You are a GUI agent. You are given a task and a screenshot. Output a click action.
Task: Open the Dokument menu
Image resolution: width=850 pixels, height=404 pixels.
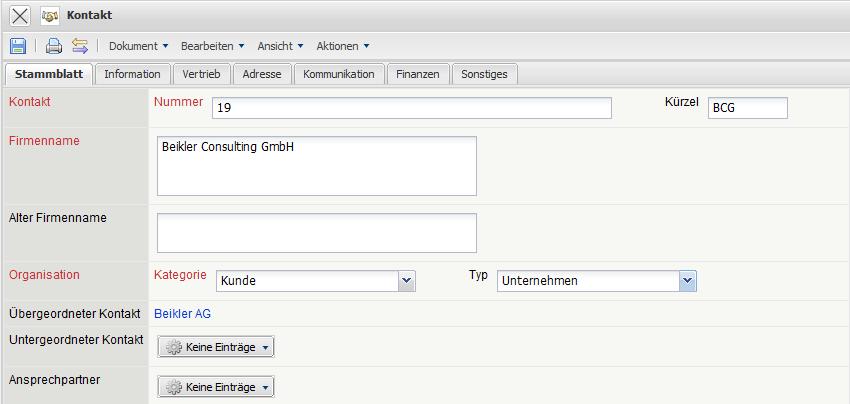coord(138,46)
